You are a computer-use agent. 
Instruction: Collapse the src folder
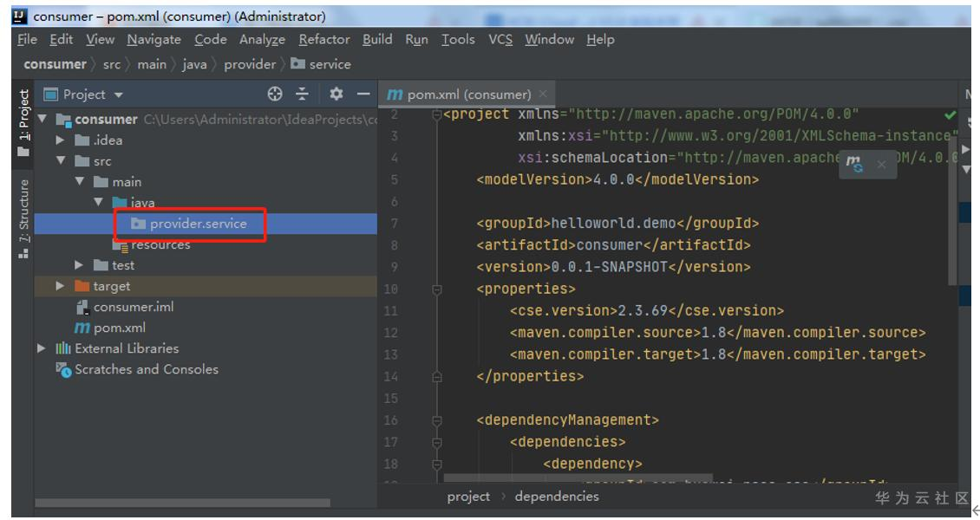(61, 160)
